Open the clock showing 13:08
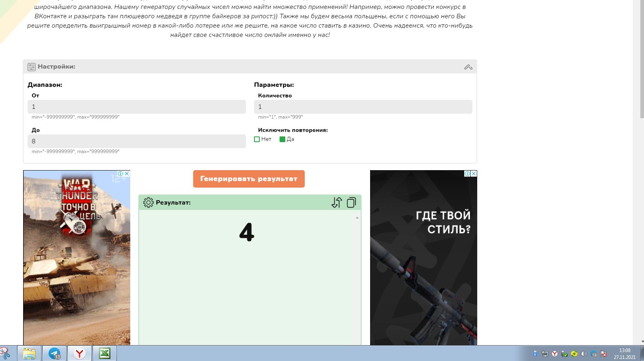This screenshot has width=644, height=361. (625, 354)
